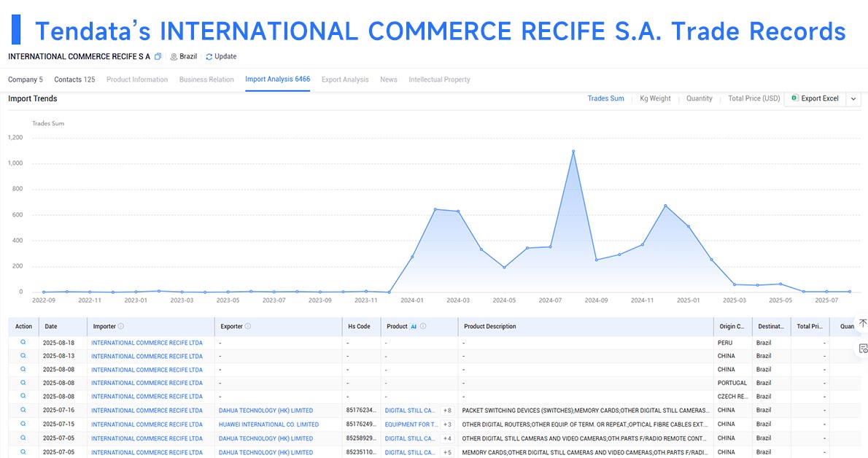Click the Excel icon in Export Excel

(x=795, y=98)
